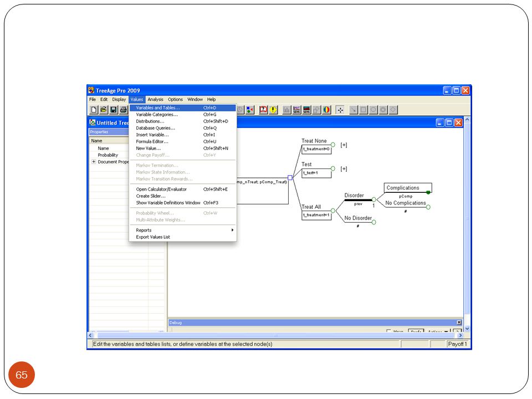Viewport: 532px width, 399px height.
Task: Open the Window menu
Action: point(195,99)
